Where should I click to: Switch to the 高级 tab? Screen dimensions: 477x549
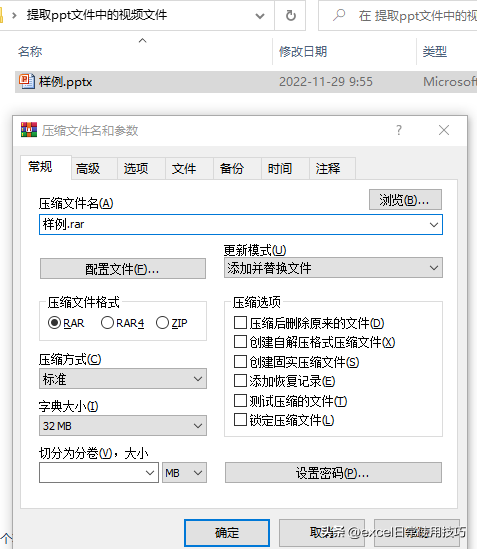pos(88,169)
